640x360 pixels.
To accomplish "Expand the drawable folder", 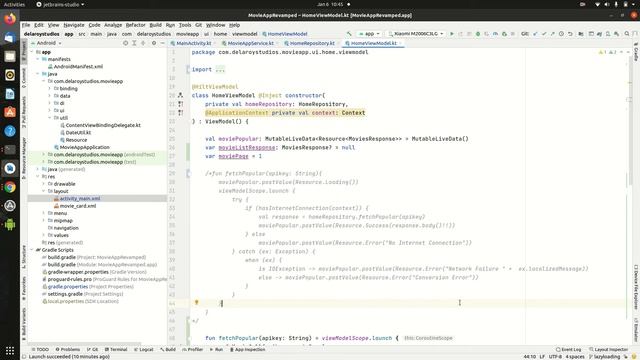I will [x=44, y=184].
